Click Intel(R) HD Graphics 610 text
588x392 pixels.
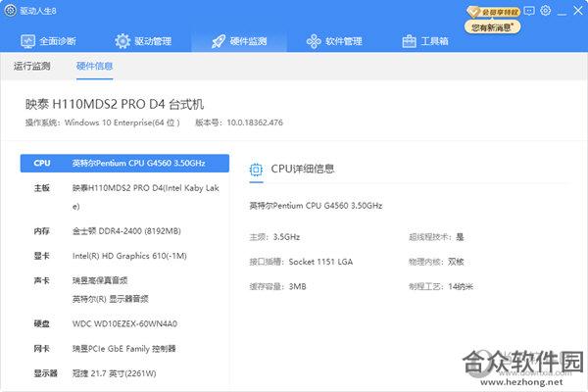tap(129, 256)
